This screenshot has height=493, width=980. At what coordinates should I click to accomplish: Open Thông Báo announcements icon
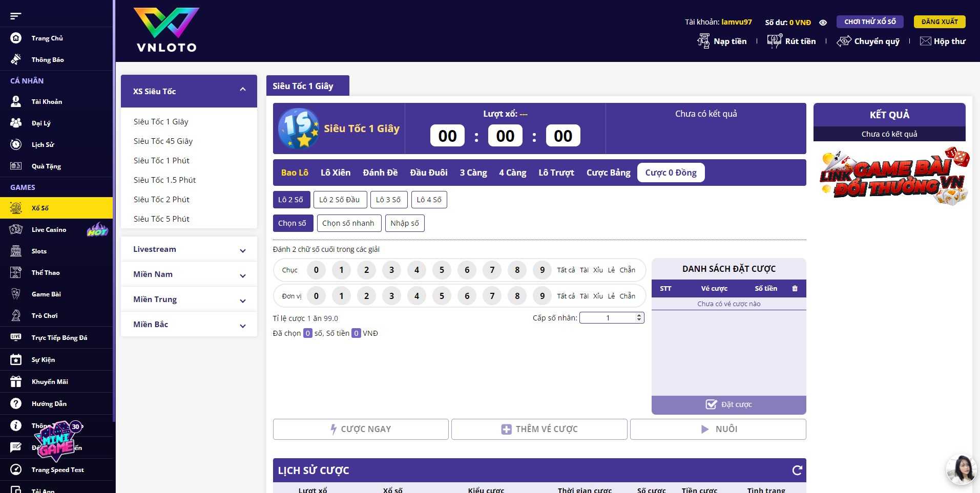click(16, 59)
